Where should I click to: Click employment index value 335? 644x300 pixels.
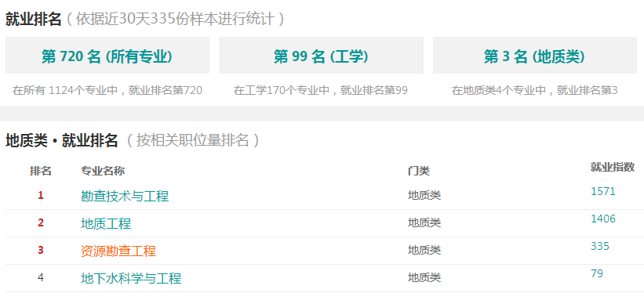[x=600, y=246]
